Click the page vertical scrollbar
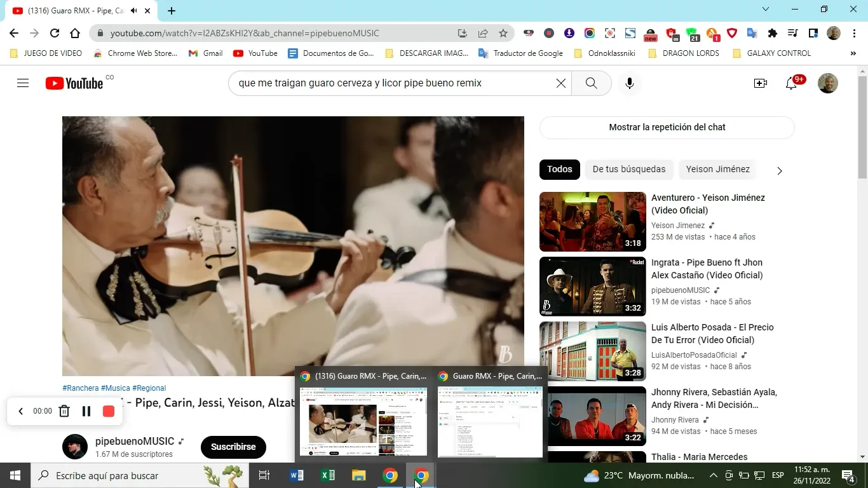The image size is (868, 488). point(862,127)
